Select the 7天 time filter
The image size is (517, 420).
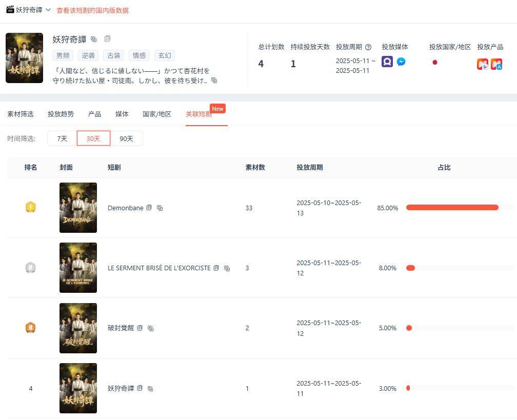(62, 138)
